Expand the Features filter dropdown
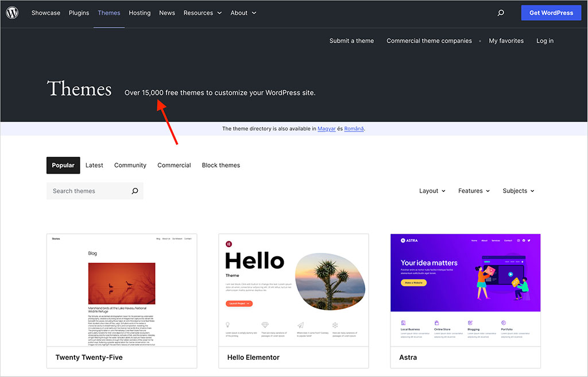Screen dimensions: 588x377 tap(474, 191)
